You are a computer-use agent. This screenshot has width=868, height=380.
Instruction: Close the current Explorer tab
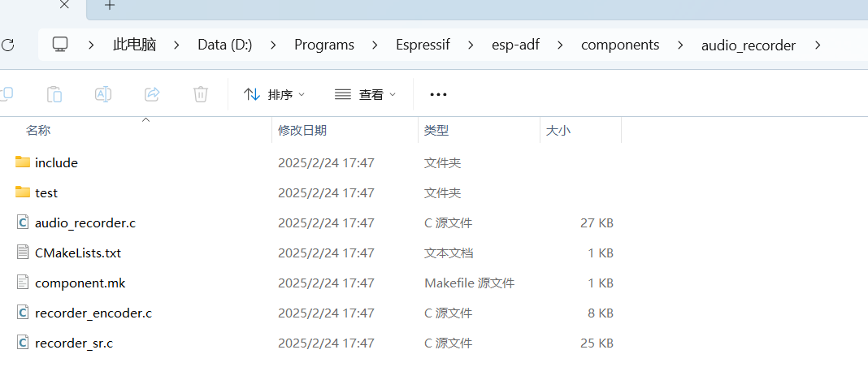click(x=65, y=6)
